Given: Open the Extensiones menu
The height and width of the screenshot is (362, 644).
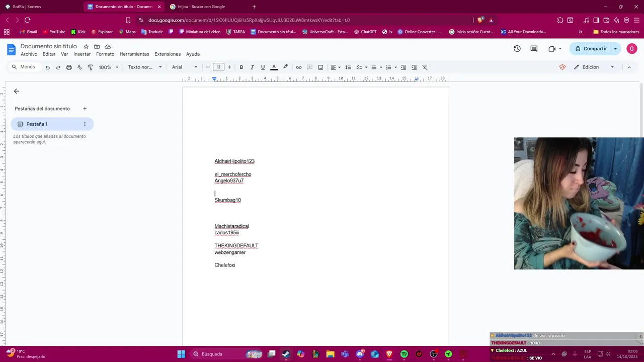Looking at the screenshot, I should [168, 54].
